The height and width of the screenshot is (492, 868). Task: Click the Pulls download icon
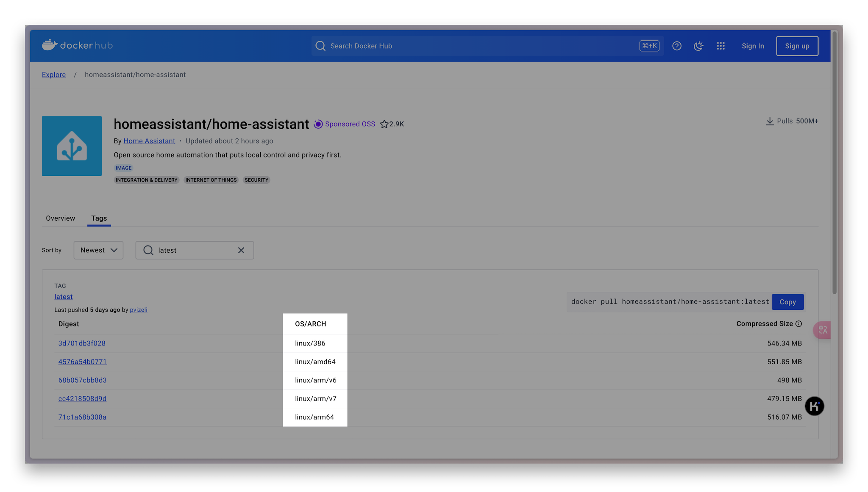(770, 121)
